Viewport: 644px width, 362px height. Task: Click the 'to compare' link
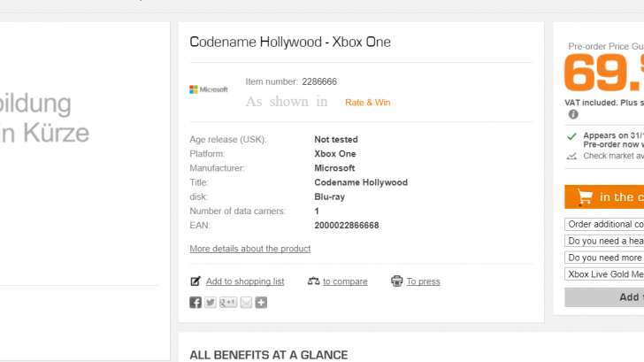tap(345, 281)
